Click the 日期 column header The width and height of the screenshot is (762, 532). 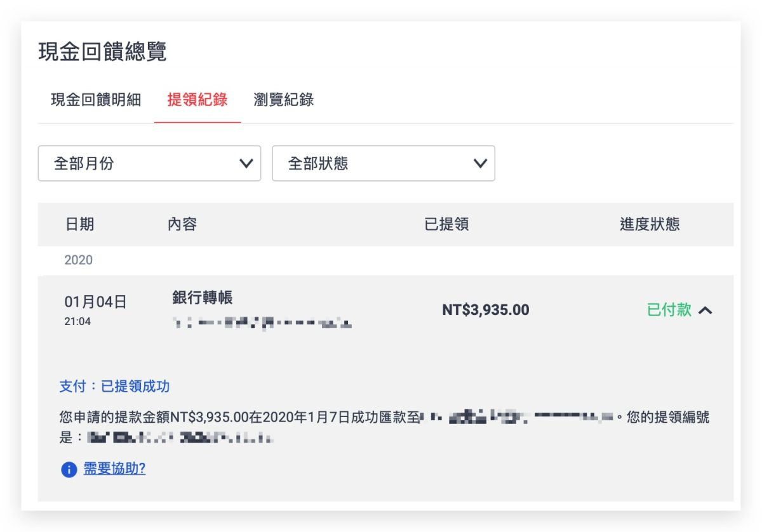[79, 224]
